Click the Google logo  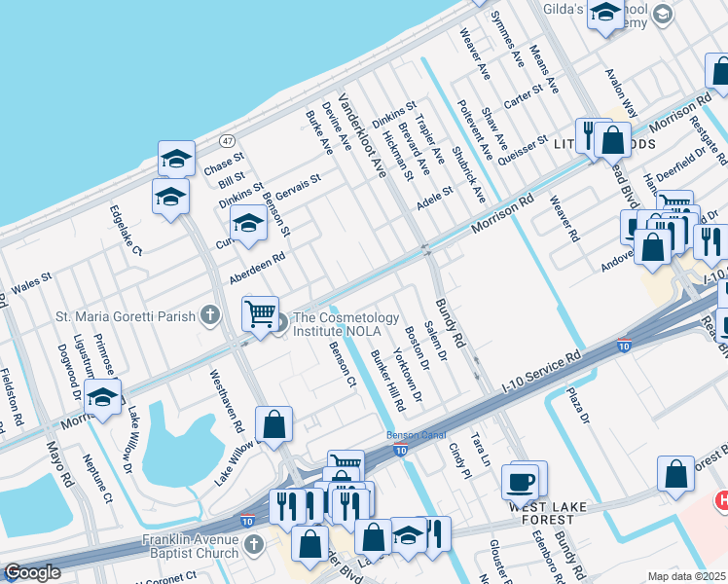pyautogui.click(x=32, y=573)
